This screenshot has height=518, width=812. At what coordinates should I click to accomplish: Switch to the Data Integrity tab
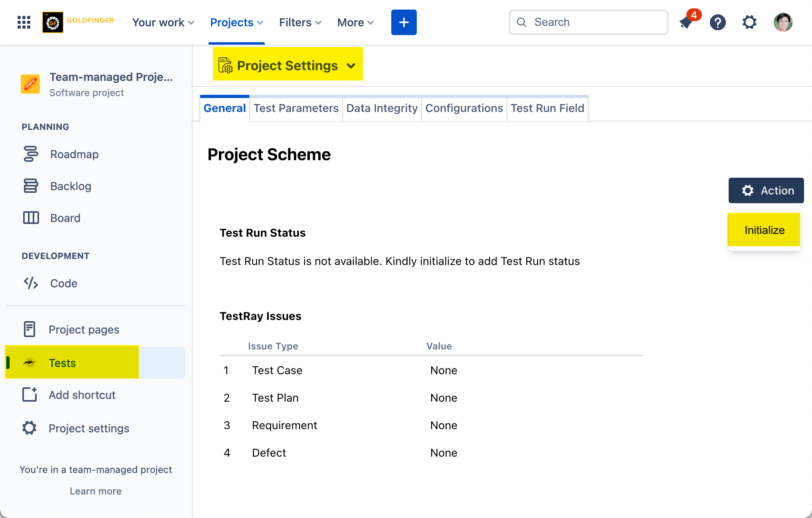tap(382, 108)
